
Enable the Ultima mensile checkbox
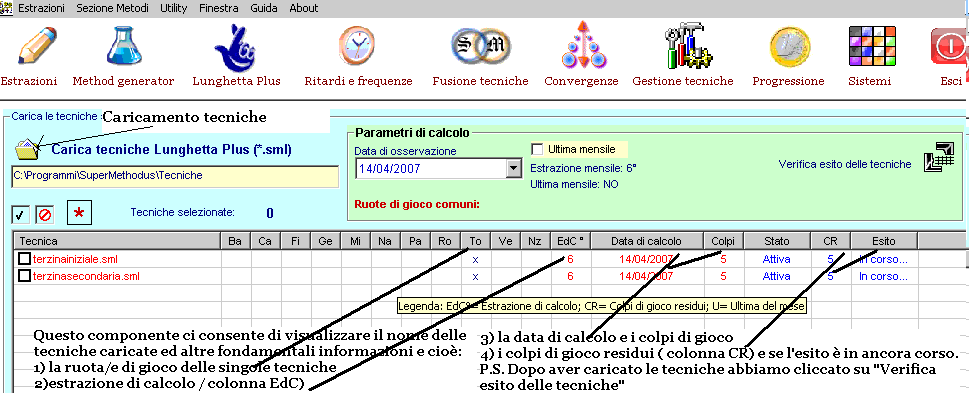click(538, 149)
